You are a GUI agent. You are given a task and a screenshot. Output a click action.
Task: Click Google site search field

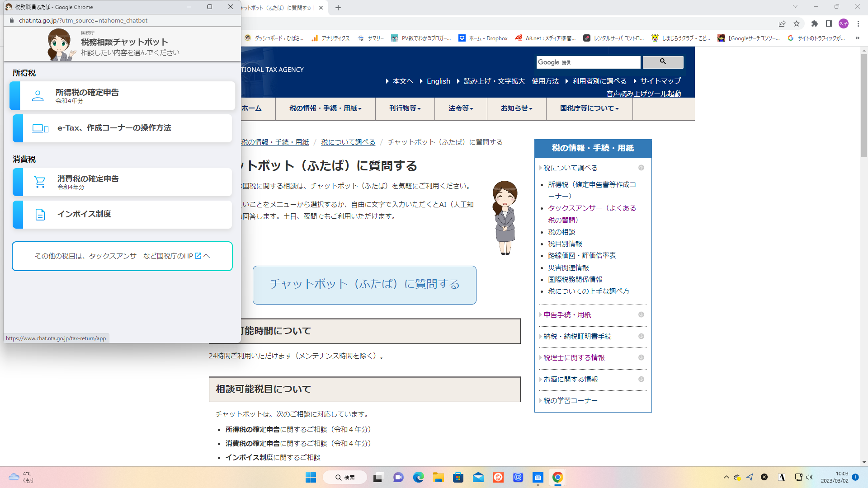588,62
